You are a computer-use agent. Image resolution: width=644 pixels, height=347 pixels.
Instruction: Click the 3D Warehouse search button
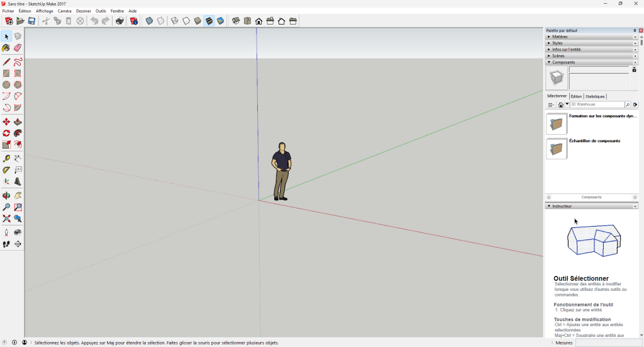(x=628, y=105)
